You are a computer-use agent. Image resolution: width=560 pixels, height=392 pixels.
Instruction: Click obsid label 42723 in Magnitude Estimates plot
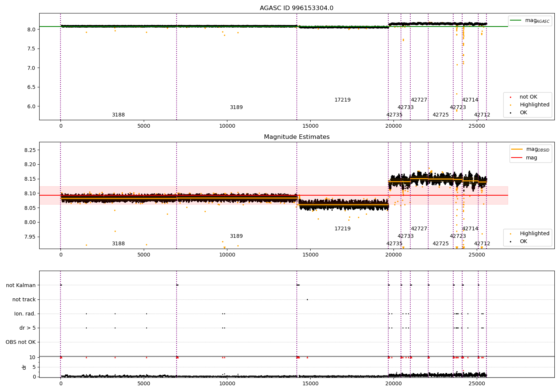tap(458, 236)
